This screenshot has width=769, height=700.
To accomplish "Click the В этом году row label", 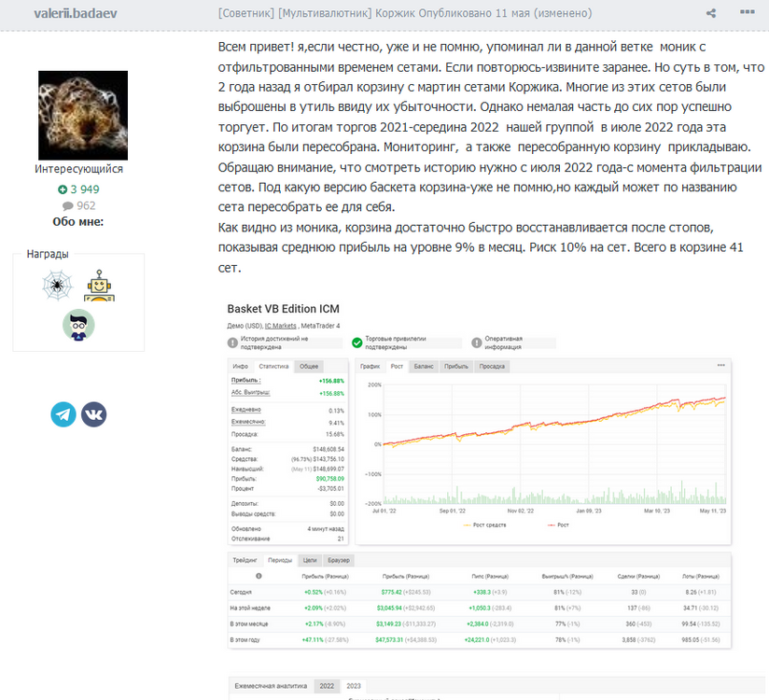I will (245, 639).
